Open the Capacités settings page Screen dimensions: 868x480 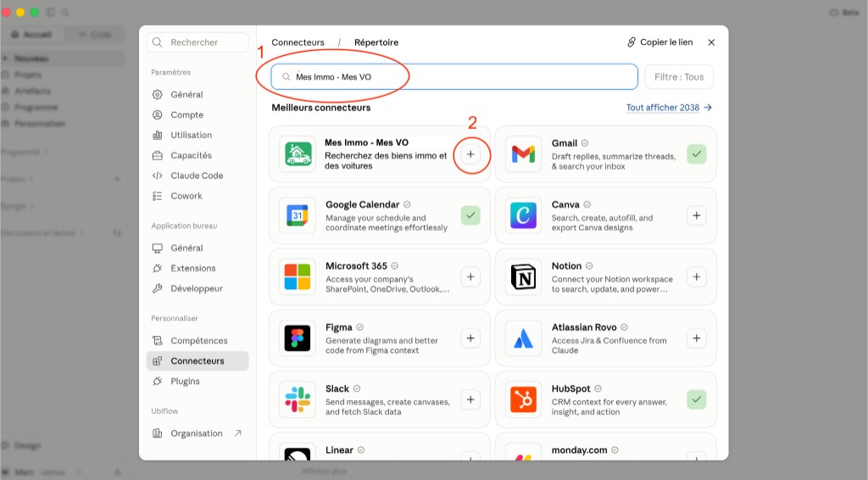point(198,155)
